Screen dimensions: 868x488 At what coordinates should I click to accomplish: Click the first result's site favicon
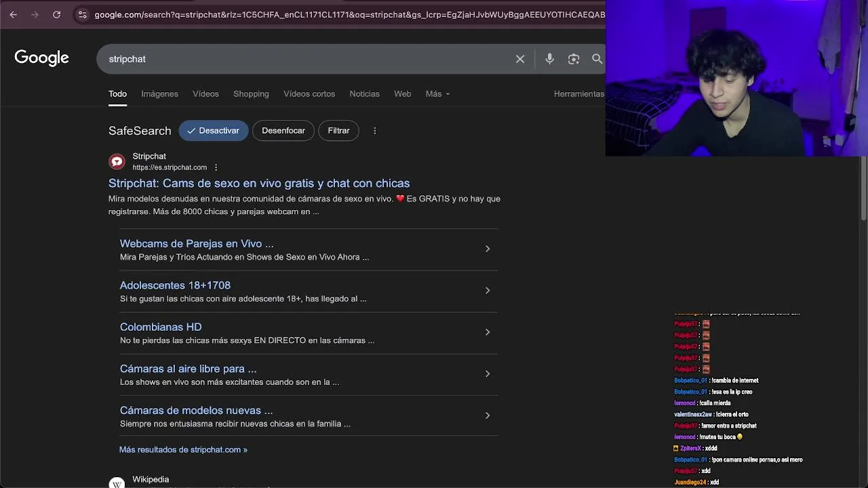coord(117,161)
